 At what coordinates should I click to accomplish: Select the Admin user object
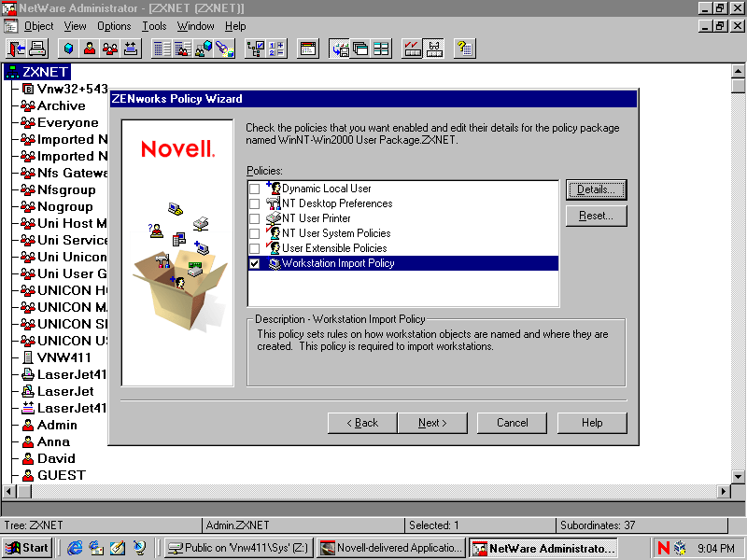(57, 425)
